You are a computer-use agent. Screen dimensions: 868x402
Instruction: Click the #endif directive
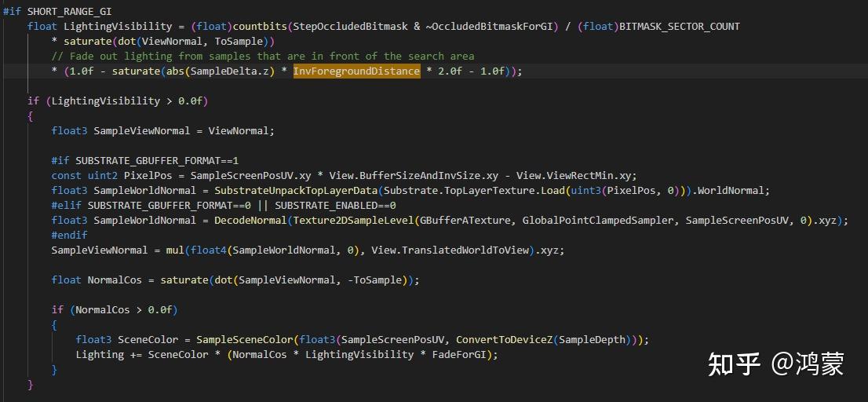[70, 236]
